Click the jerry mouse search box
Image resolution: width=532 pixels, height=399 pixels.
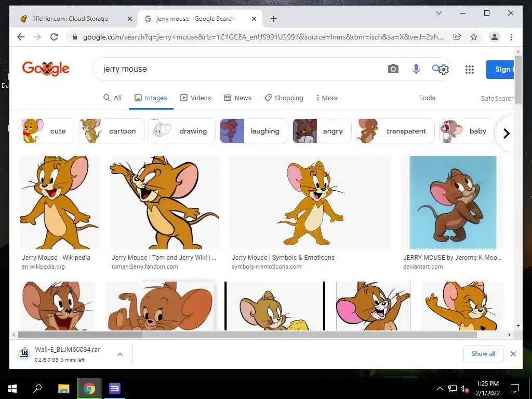[237, 69]
